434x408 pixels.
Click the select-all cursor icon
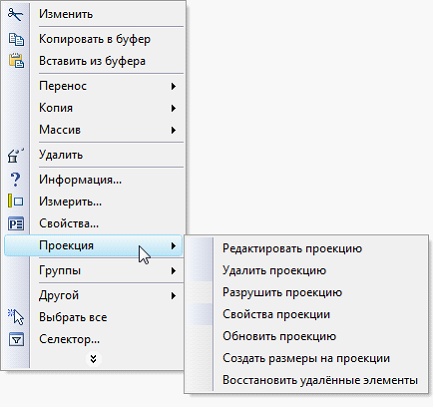coord(16,317)
